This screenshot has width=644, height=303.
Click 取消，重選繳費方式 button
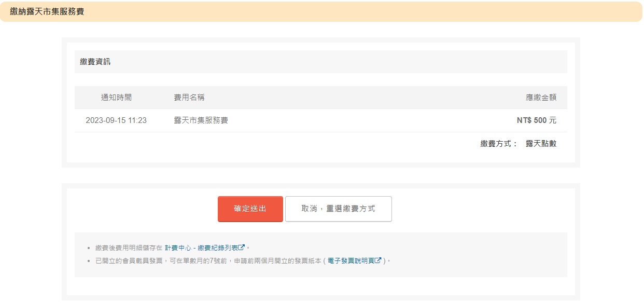[x=338, y=209]
